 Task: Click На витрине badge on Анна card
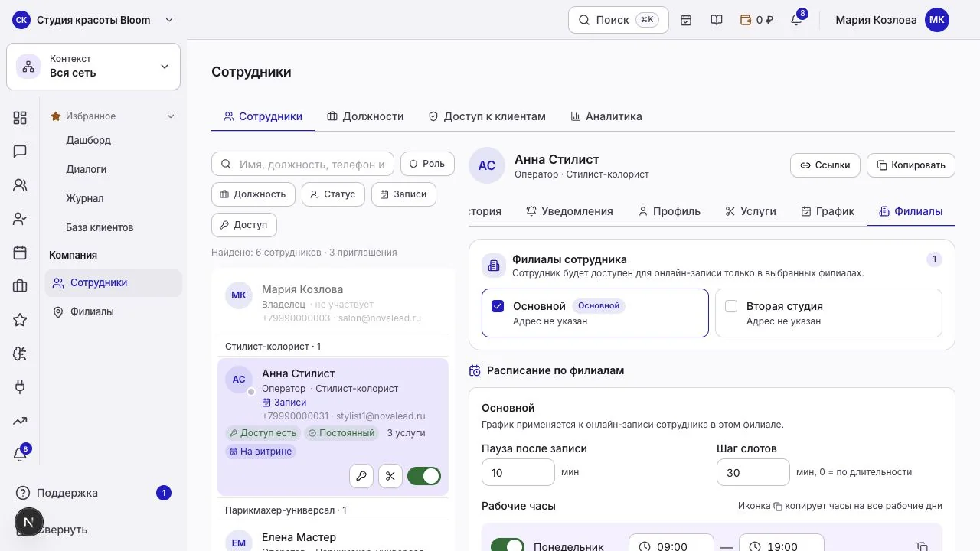coord(260,452)
